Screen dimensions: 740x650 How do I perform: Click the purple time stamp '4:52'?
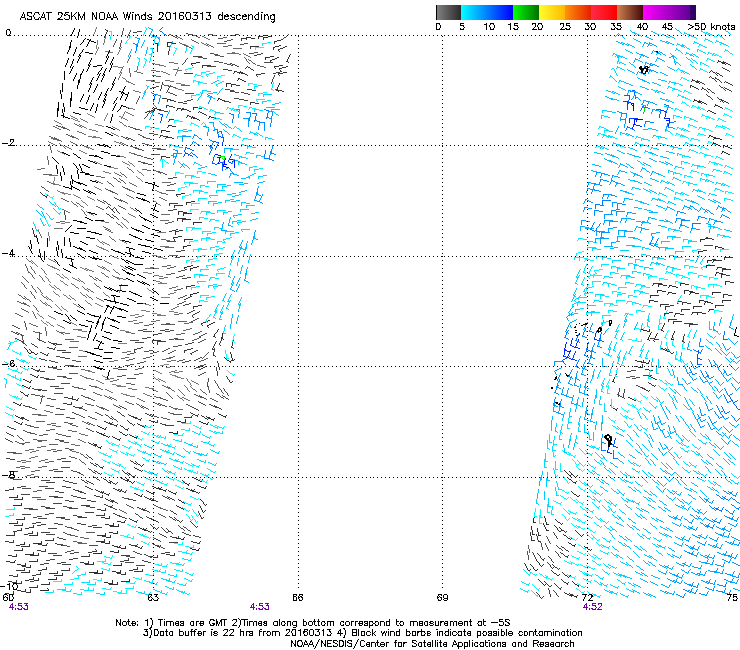pyautogui.click(x=592, y=607)
